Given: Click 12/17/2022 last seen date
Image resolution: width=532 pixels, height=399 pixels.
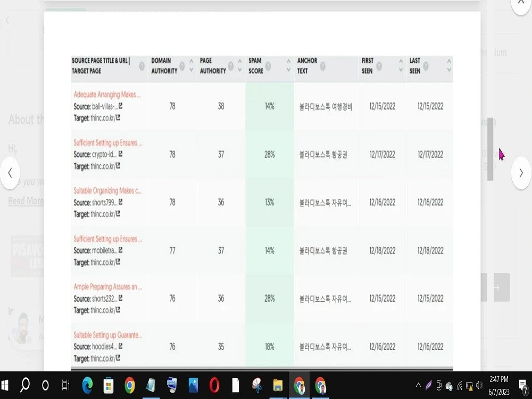Looking at the screenshot, I should coord(430,155).
